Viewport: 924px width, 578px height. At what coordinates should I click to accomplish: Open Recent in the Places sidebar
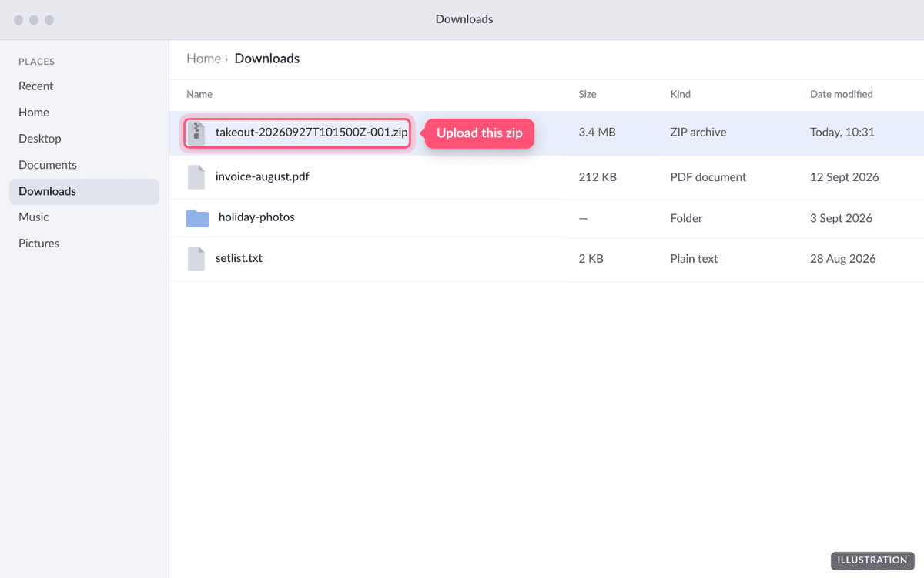tap(36, 86)
